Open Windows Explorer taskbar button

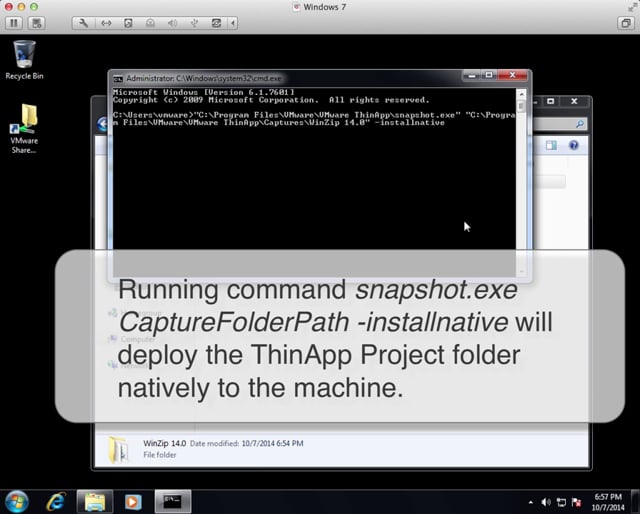pyautogui.click(x=95, y=501)
